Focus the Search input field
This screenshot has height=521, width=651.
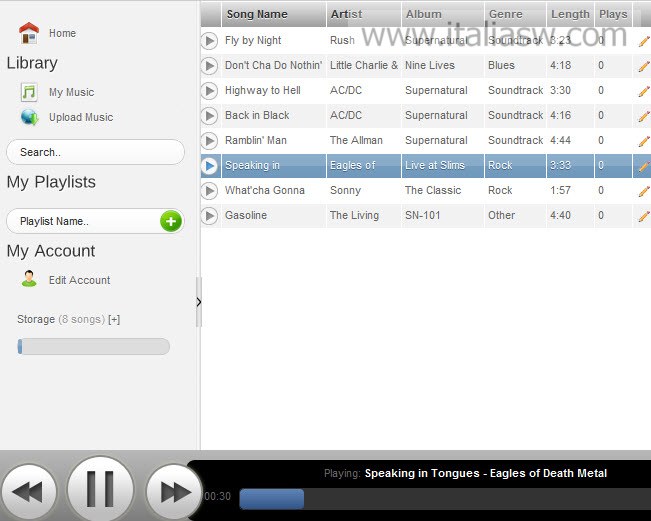point(95,152)
